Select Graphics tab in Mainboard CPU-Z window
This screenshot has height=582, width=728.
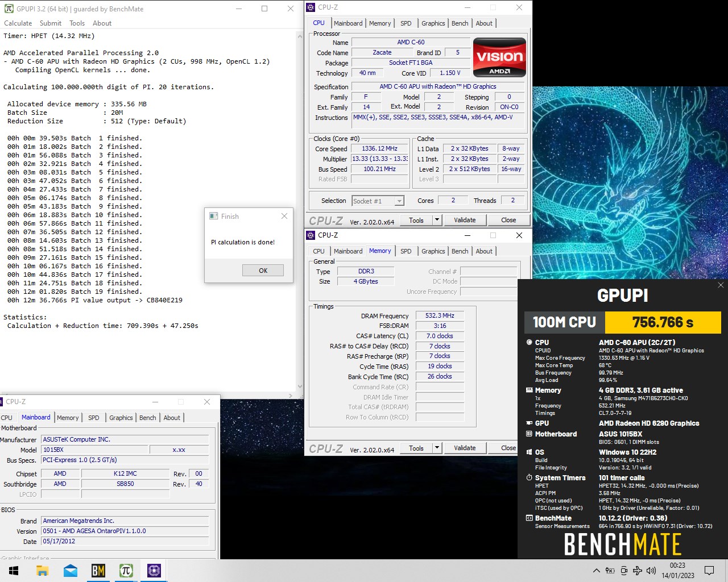coord(121,418)
